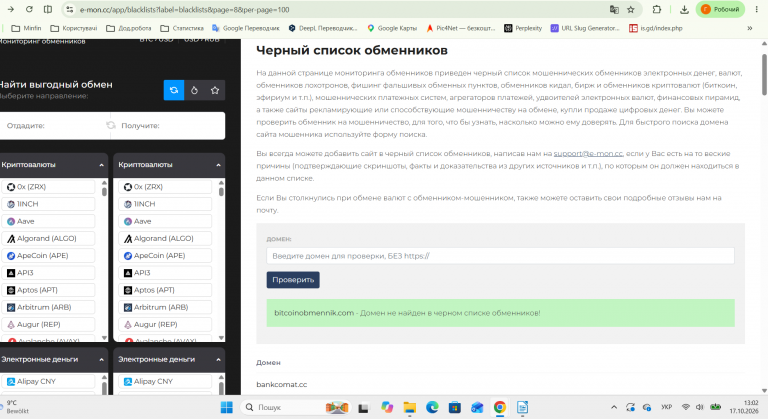Select API3 in right receive list
The width and height of the screenshot is (768, 419).
[x=165, y=273]
